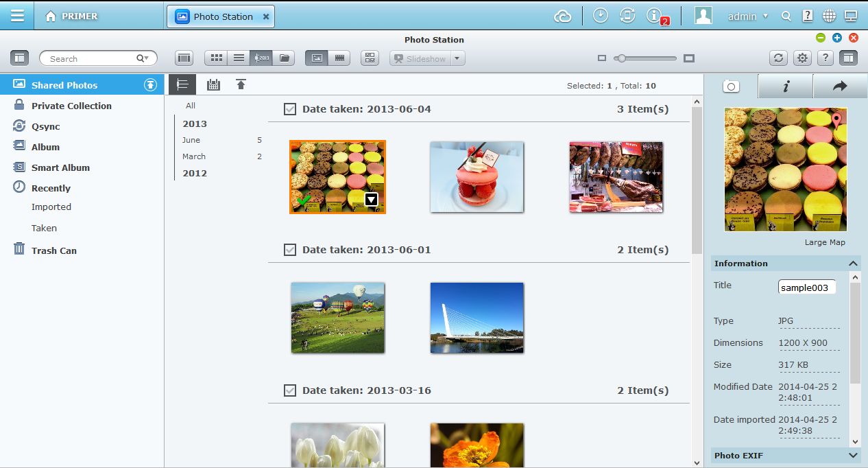This screenshot has width=868, height=468.
Task: Open the calendar date picker icon
Action: click(x=213, y=84)
